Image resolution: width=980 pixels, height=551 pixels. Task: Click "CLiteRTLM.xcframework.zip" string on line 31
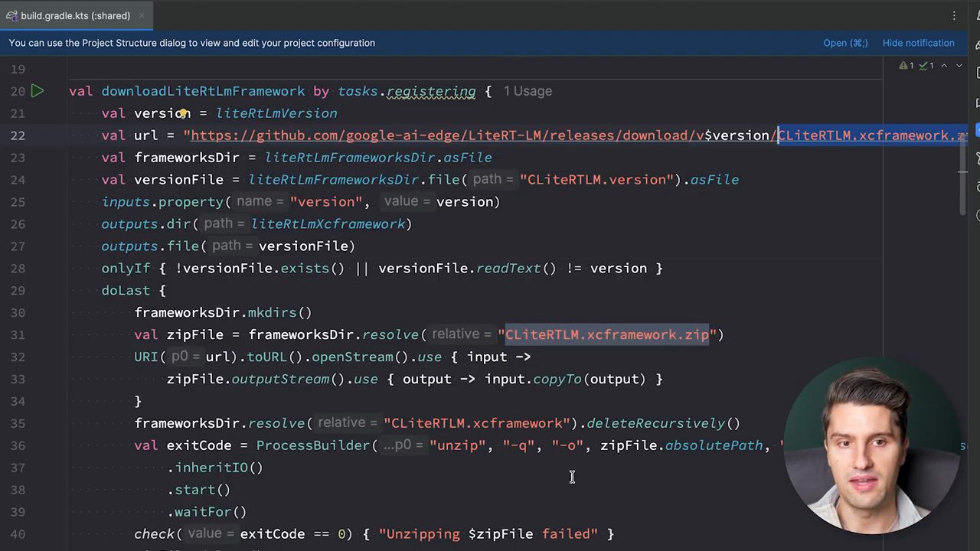point(607,335)
